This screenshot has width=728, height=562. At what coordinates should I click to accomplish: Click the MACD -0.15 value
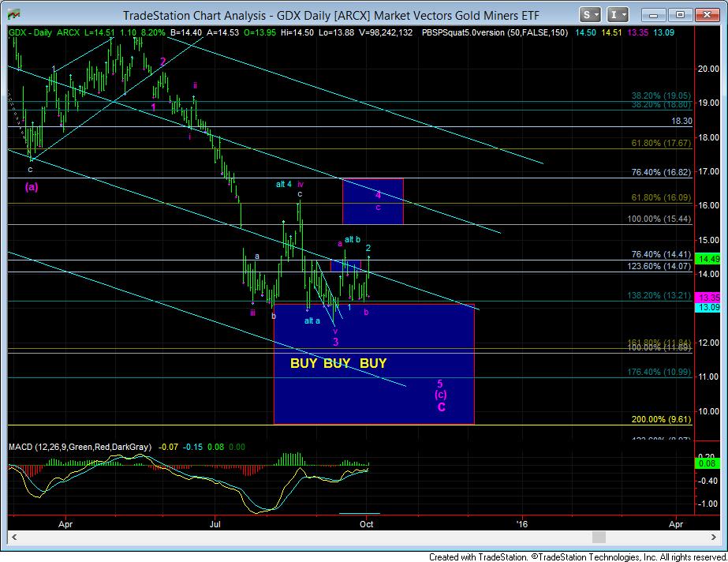click(x=192, y=447)
